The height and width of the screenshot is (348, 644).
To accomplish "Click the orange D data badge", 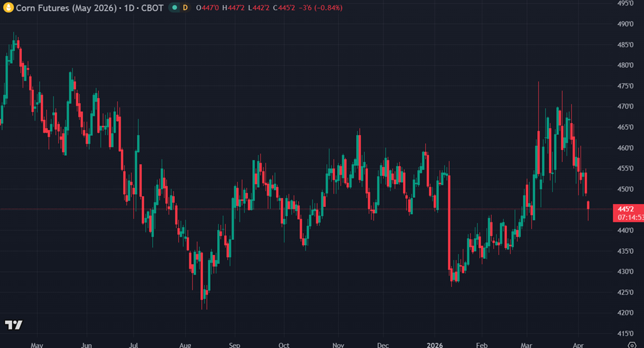I will click(185, 7).
